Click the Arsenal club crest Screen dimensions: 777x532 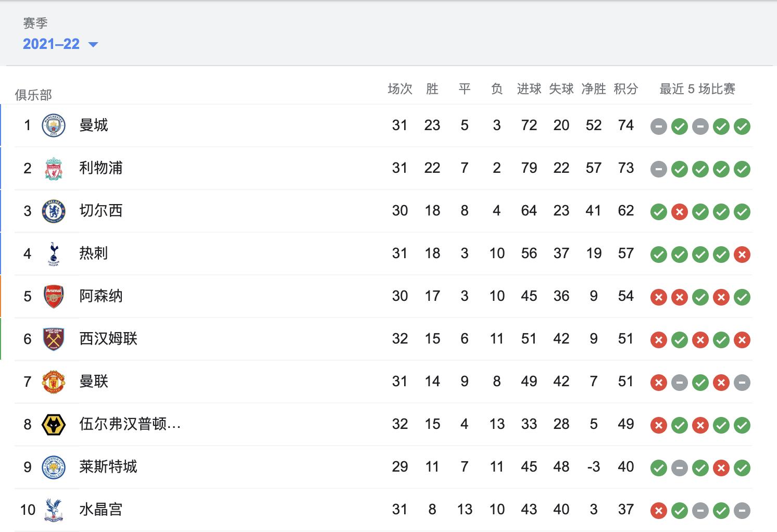[x=54, y=296]
